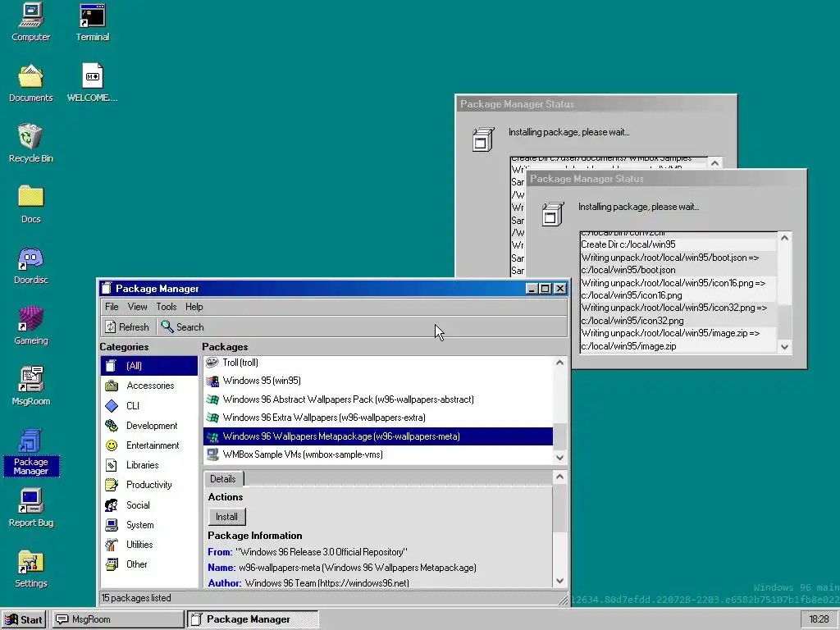
Task: Open the Gameing desktop shortcut
Action: tap(30, 326)
